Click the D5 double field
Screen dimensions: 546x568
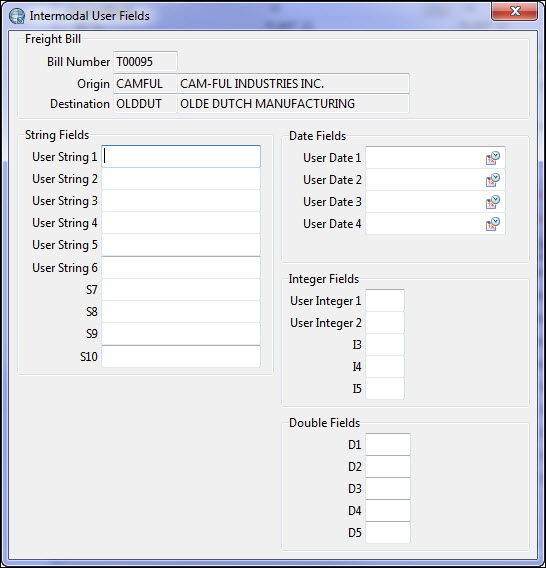[388, 532]
